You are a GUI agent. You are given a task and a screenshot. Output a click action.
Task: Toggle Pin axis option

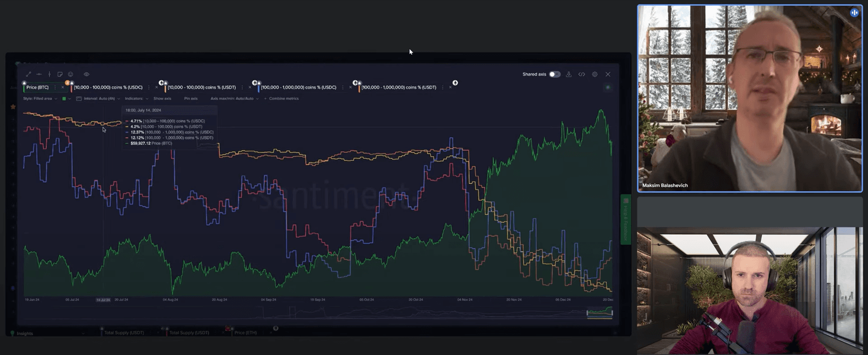(190, 99)
